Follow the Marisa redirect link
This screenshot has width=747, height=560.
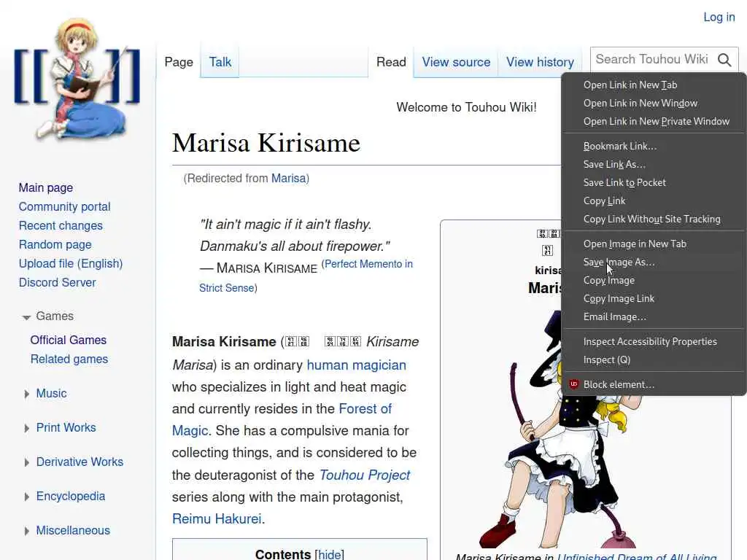288,178
